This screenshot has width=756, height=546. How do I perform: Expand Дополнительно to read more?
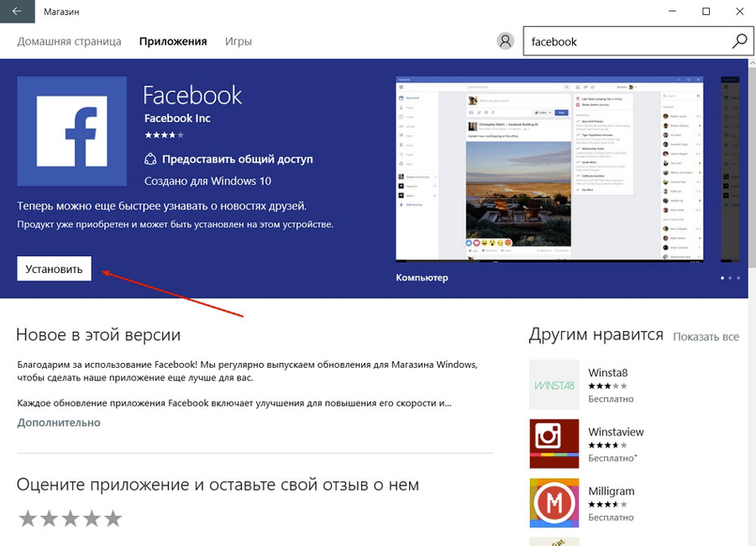click(59, 423)
